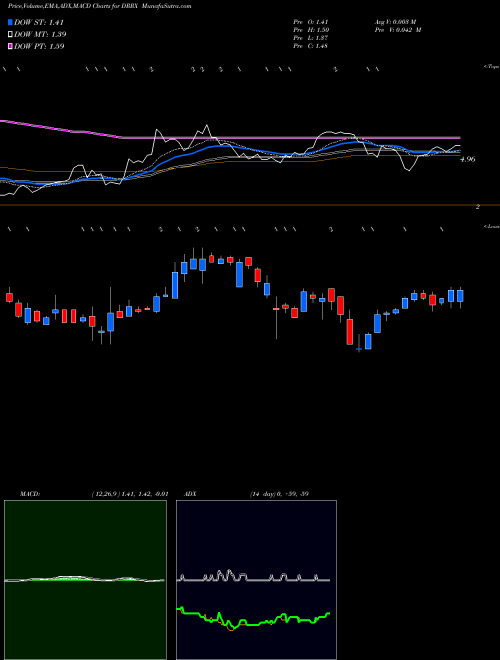Click the 'Pre V: 0.042 M' volume text
The width and height of the screenshot is (500, 660).
click(x=397, y=29)
